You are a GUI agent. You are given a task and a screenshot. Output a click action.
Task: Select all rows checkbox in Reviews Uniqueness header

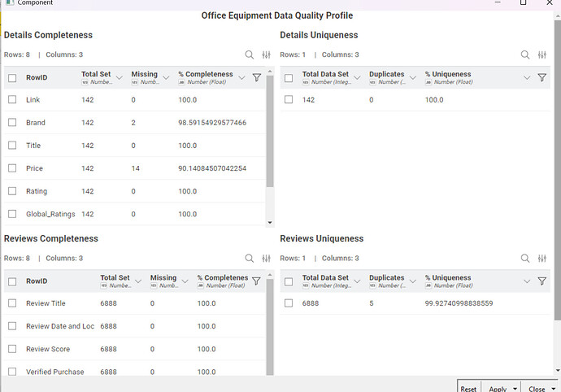coord(289,281)
